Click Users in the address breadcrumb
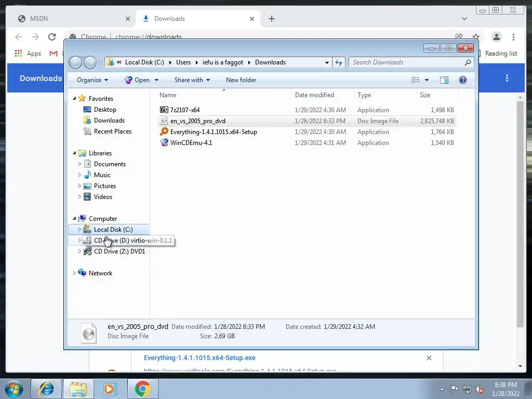The height and width of the screenshot is (399, 532). tap(183, 62)
